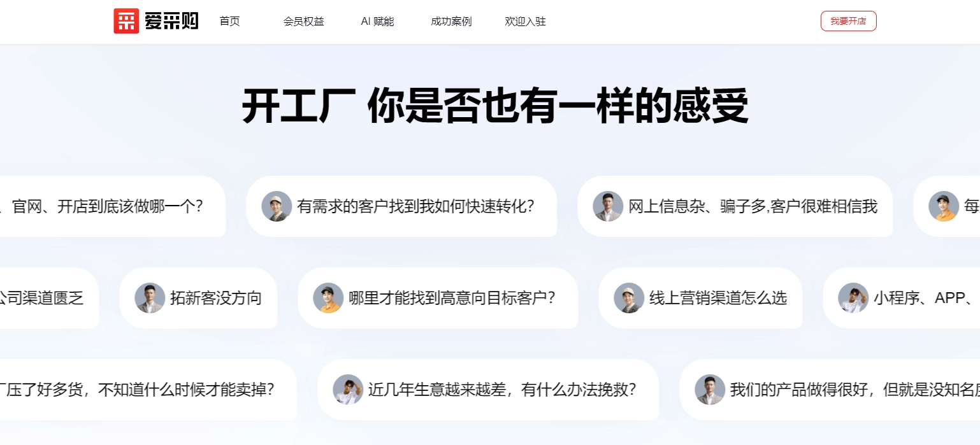Screen dimensions: 980x445
Task: Click the orange-shirt avatar in top-right bubble
Action: tap(944, 206)
